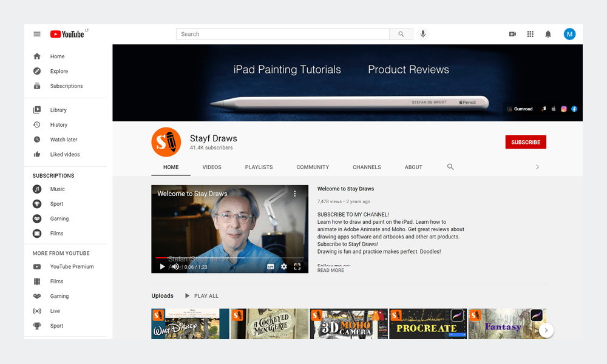Open the Walt Disney upload thumbnail

[x=190, y=324]
